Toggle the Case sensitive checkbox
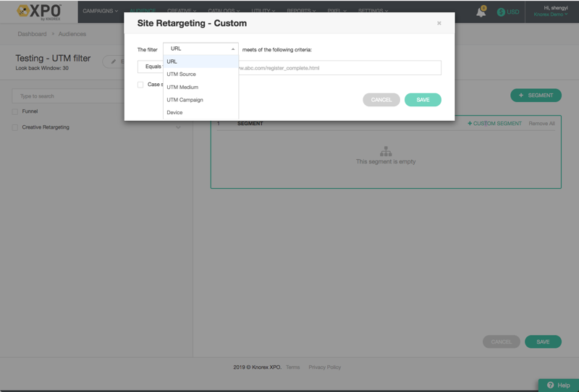This screenshot has width=579, height=392. point(140,85)
